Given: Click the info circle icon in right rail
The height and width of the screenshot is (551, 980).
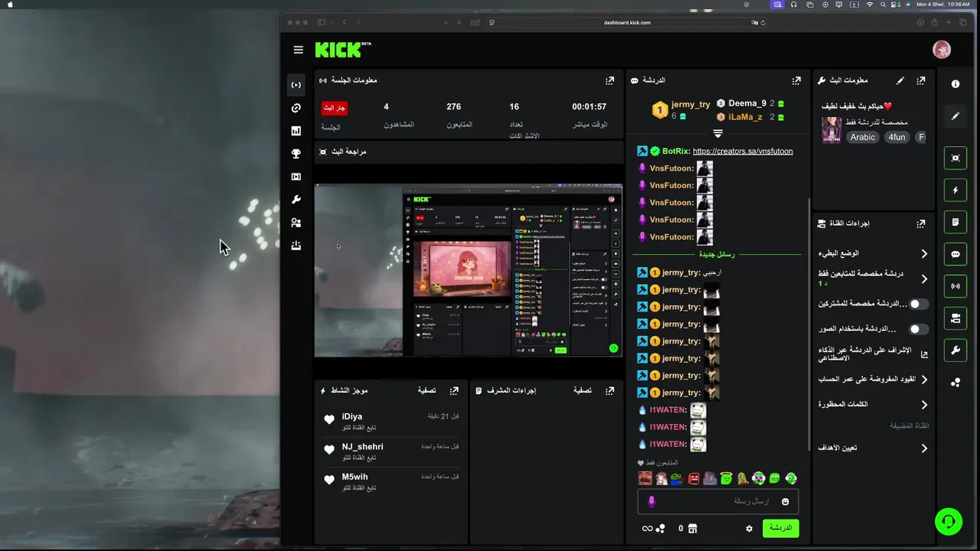Looking at the screenshot, I should pos(955,84).
